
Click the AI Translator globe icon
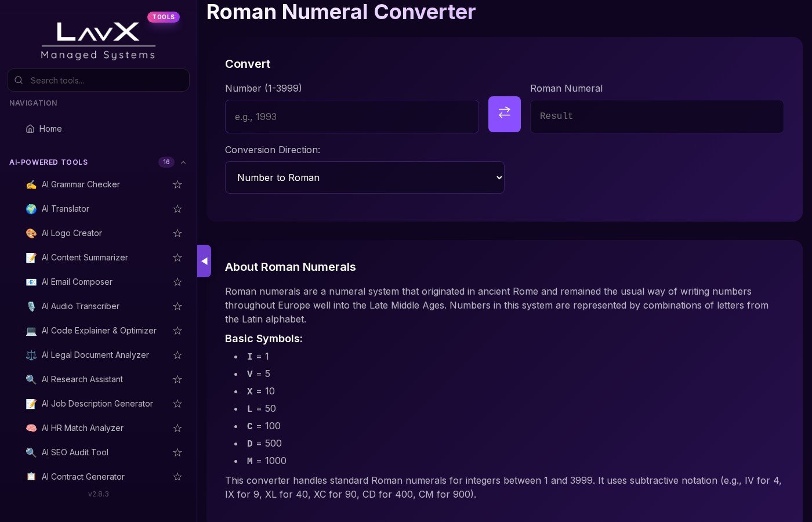[x=31, y=209]
